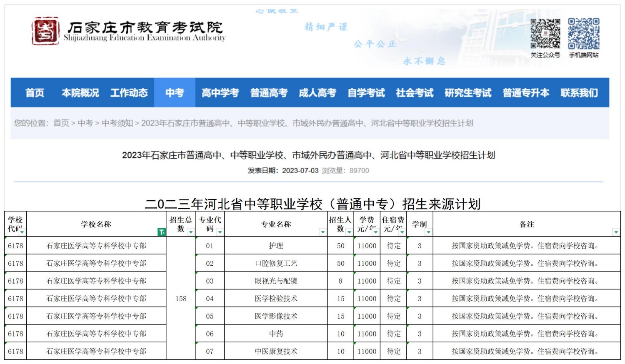Click the 首页 breadcrumb link
Screen dimensions: 625x364
tap(61, 123)
